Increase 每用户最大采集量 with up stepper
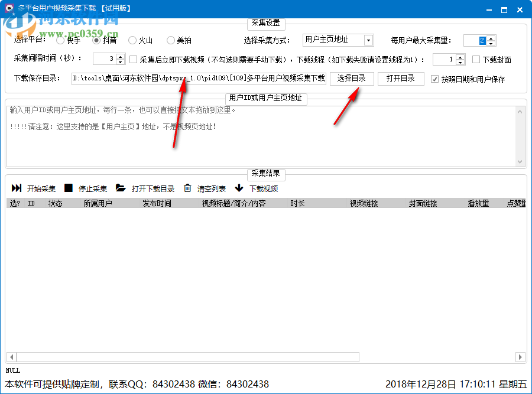Screen dimensions: 532x394 tap(491, 37)
